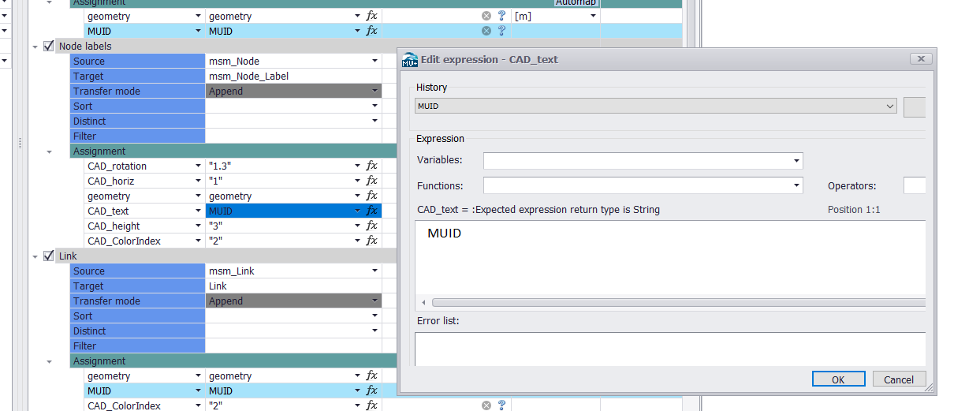
Task: Select MUID value in CAD_text row
Action: click(x=220, y=211)
